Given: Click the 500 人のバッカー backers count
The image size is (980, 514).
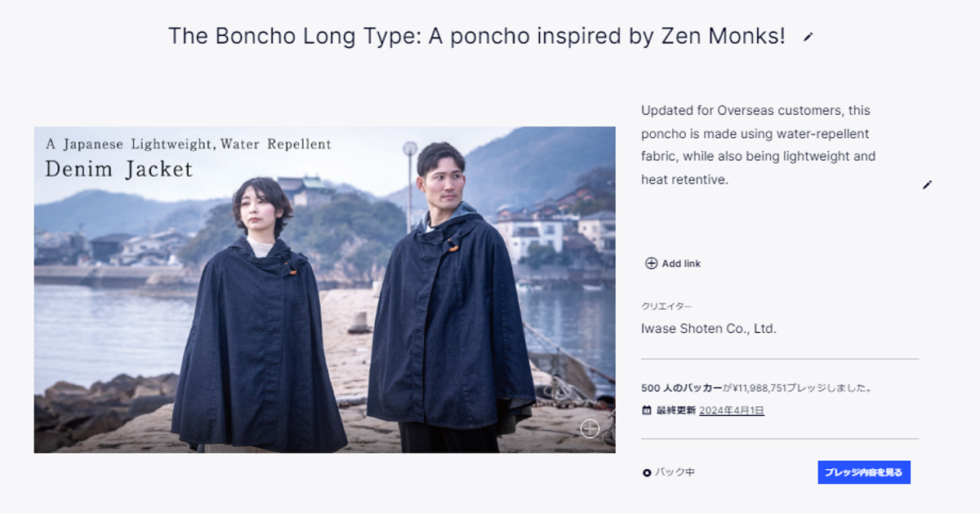Looking at the screenshot, I should coord(682,388).
